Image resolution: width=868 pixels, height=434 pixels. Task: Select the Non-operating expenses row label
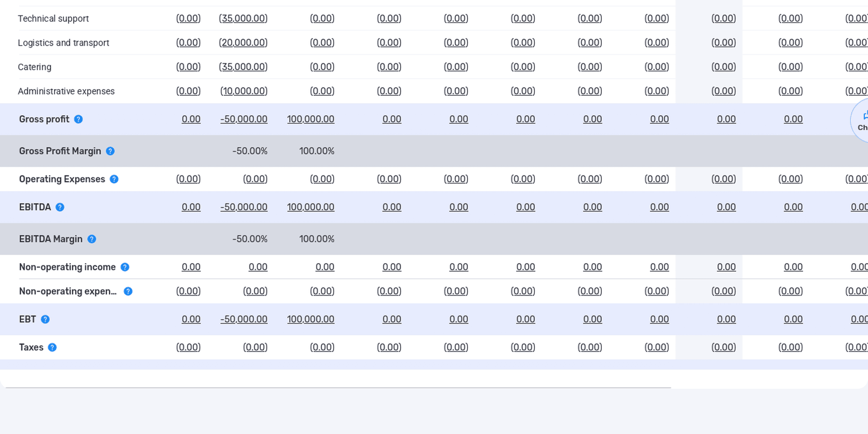coord(68,291)
